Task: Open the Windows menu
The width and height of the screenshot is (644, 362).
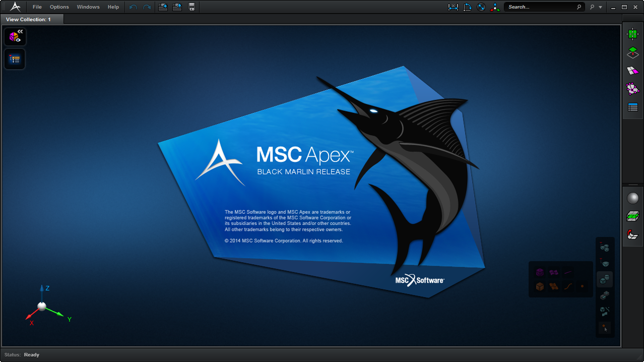Action: click(88, 7)
